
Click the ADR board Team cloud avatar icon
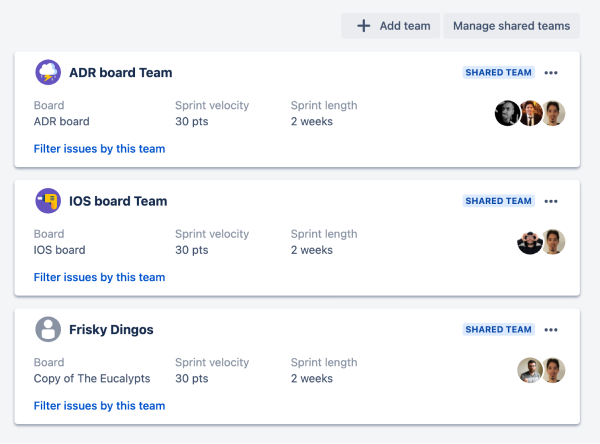click(x=48, y=72)
